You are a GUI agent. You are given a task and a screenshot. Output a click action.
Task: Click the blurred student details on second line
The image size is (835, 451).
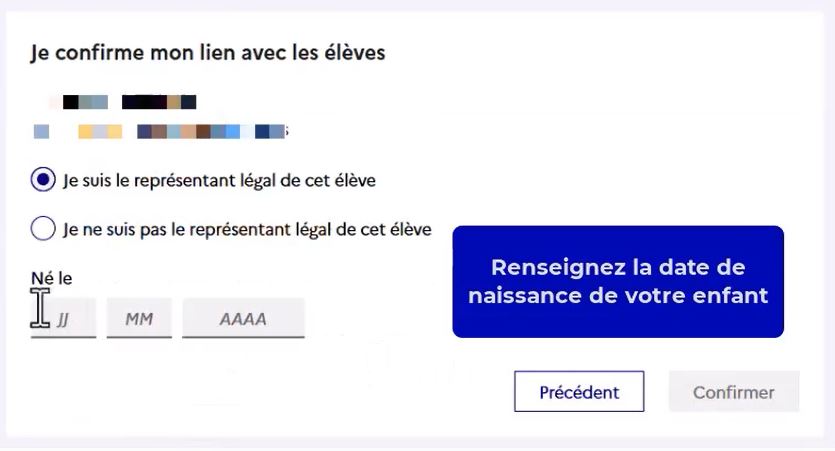[160, 132]
